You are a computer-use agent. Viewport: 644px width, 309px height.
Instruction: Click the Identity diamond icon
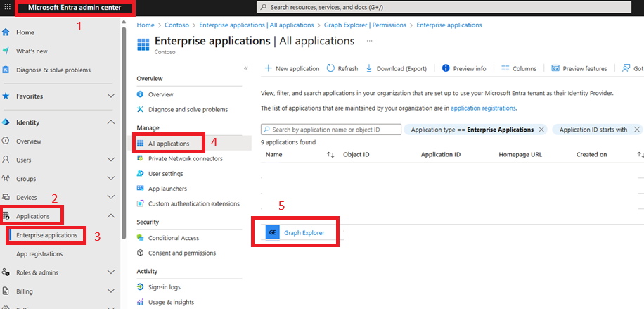coord(6,122)
